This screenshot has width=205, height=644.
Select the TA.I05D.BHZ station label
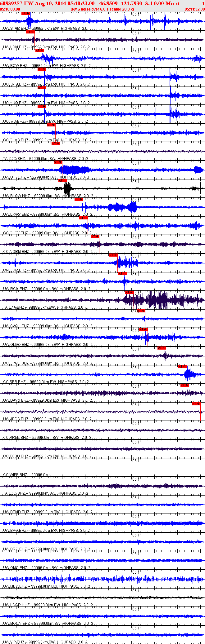click(x=14, y=493)
